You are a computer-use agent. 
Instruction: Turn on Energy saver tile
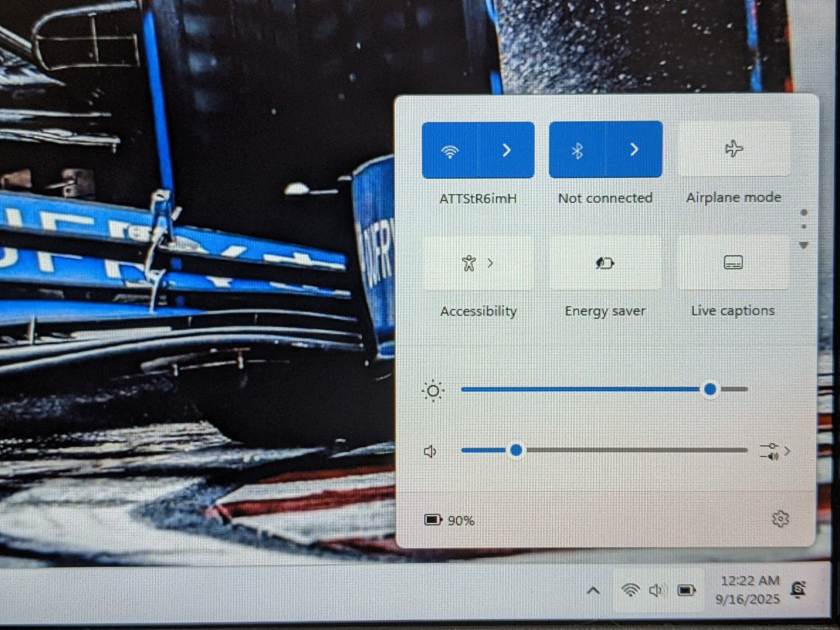click(605, 263)
